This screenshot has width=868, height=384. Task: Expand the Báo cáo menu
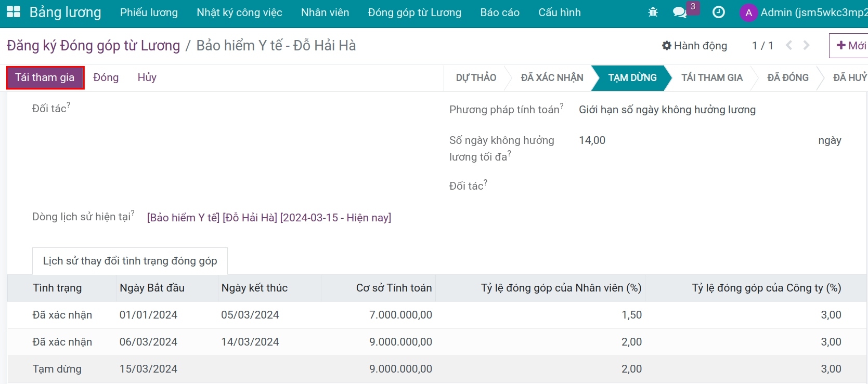500,12
